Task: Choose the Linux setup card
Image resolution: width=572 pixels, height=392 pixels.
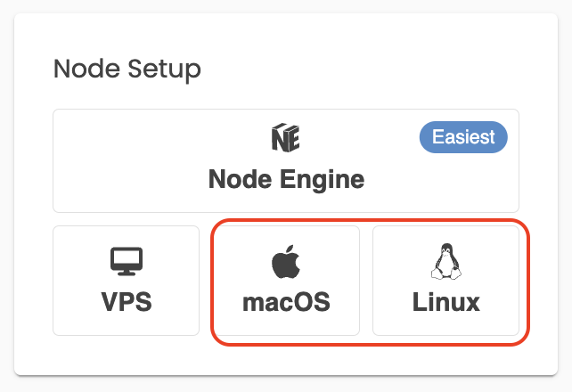Action: (445, 281)
